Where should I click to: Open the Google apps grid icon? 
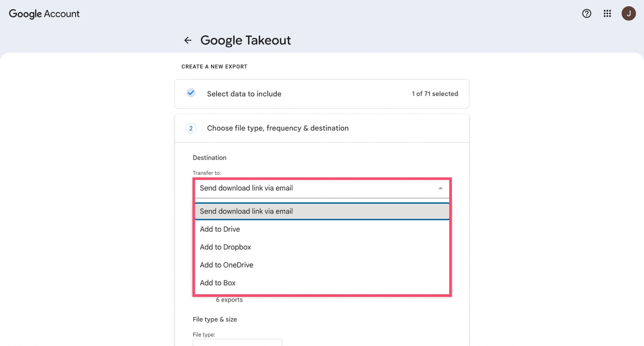[607, 14]
